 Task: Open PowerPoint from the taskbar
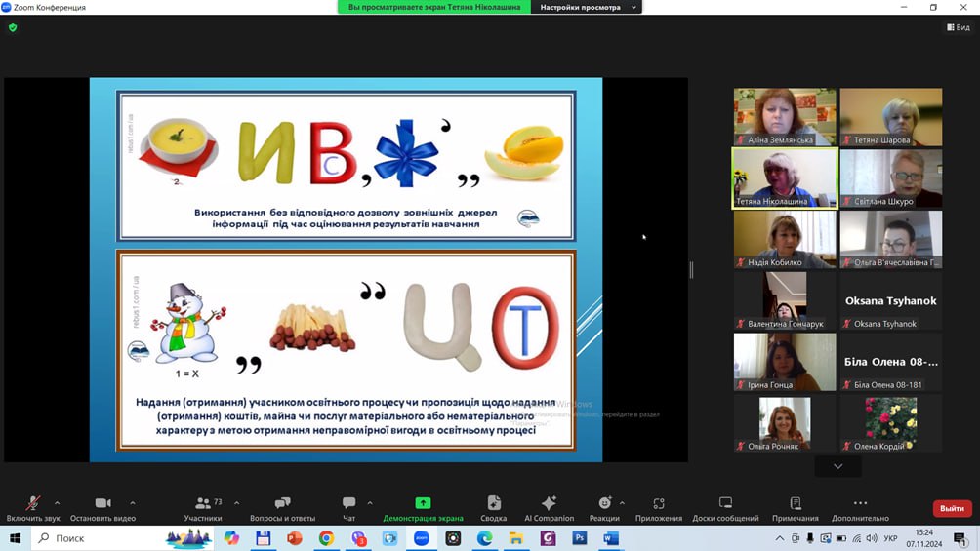pos(295,538)
